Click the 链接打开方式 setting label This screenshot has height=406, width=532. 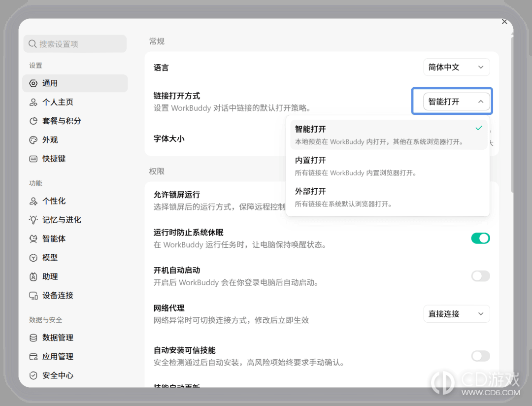177,96
